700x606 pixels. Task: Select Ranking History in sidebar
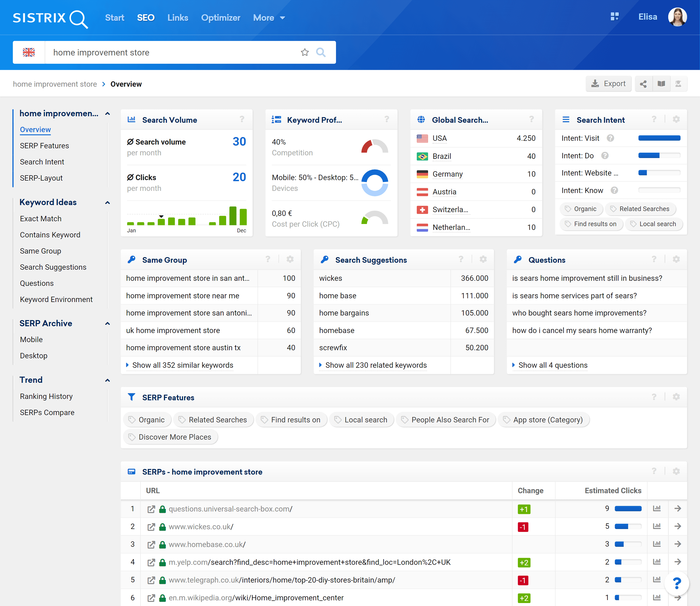pyautogui.click(x=46, y=396)
